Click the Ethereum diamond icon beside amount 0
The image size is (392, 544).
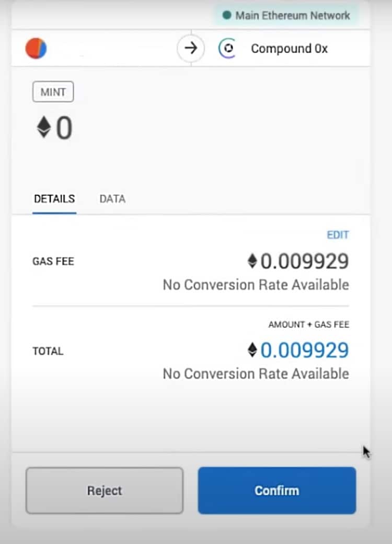point(44,127)
